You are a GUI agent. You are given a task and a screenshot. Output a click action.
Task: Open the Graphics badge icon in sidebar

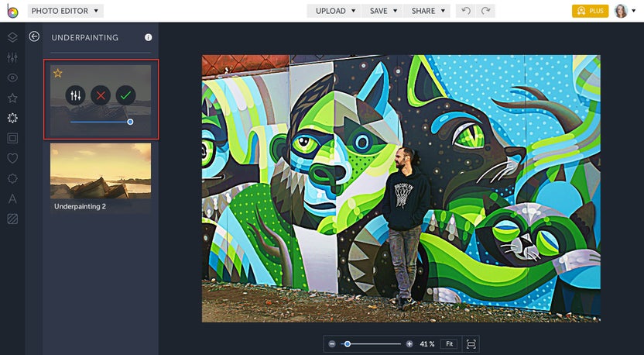[12, 178]
